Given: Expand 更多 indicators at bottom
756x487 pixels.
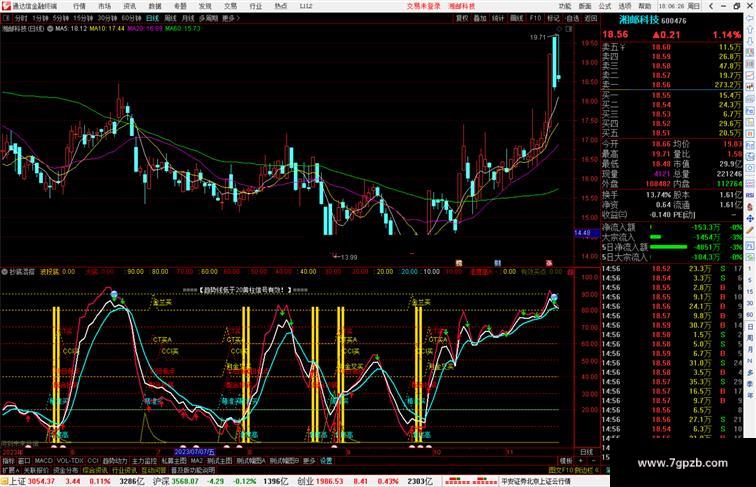Looking at the screenshot, I should point(309,461).
